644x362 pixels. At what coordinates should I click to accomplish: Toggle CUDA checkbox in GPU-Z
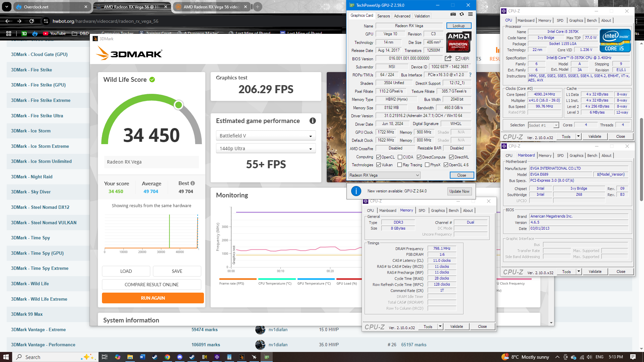click(400, 157)
